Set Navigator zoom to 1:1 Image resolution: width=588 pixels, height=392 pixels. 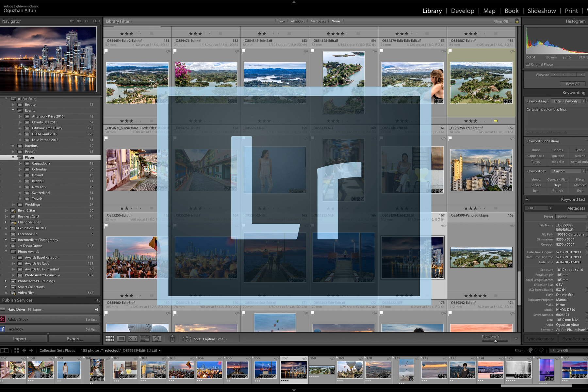87,21
